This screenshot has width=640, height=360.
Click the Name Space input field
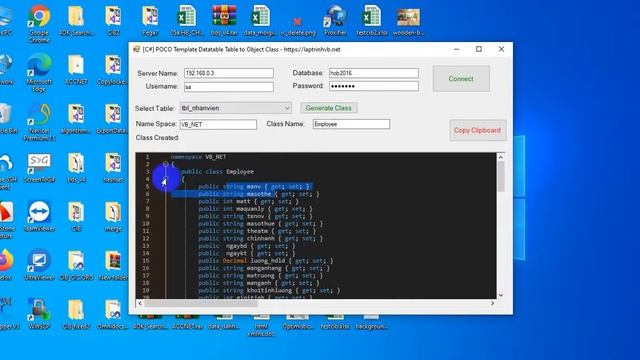click(x=218, y=124)
